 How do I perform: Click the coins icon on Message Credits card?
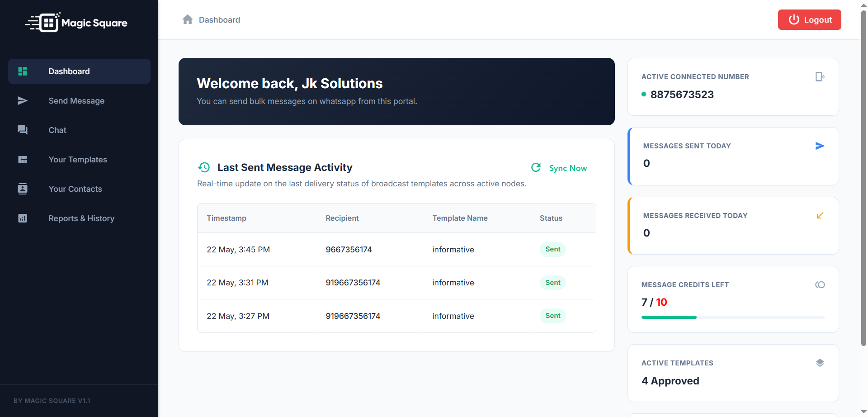pos(820,284)
